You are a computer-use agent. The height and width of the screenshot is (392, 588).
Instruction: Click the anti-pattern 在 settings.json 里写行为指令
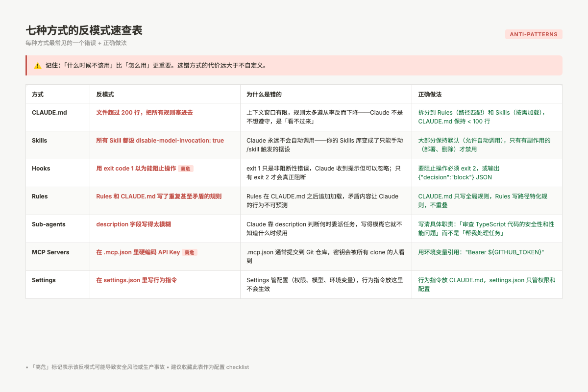click(x=136, y=280)
